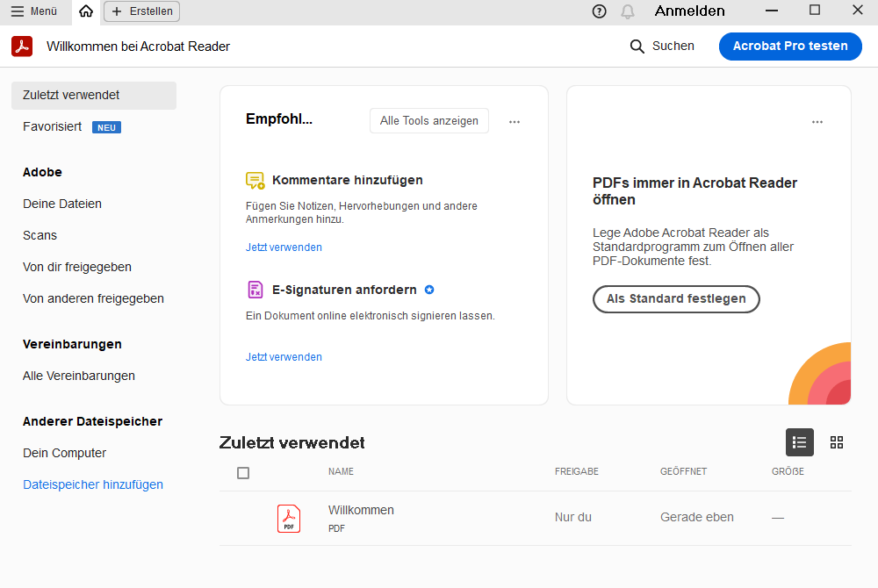
Task: Sort by NAME column header
Action: (x=341, y=471)
